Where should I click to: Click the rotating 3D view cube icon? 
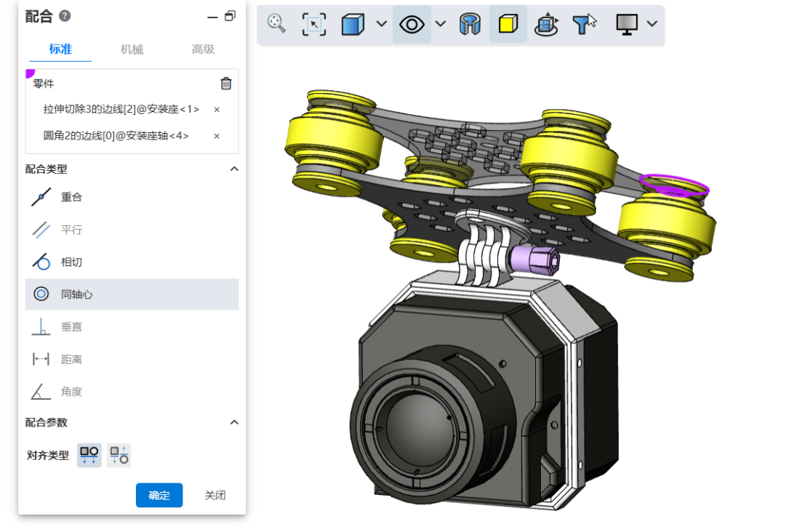pos(546,24)
